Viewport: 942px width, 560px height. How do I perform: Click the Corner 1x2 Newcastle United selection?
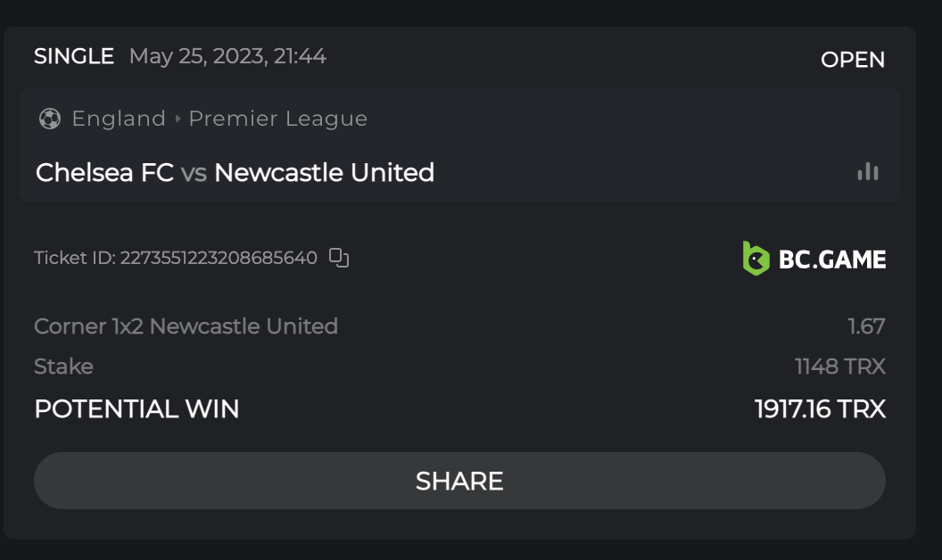[186, 326]
